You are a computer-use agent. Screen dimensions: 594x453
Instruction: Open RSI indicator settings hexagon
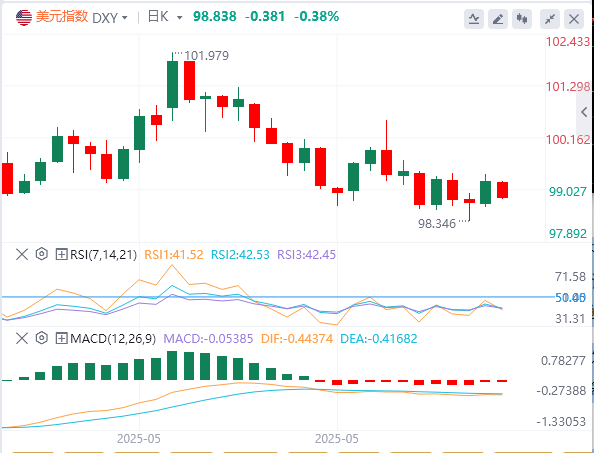[42, 254]
